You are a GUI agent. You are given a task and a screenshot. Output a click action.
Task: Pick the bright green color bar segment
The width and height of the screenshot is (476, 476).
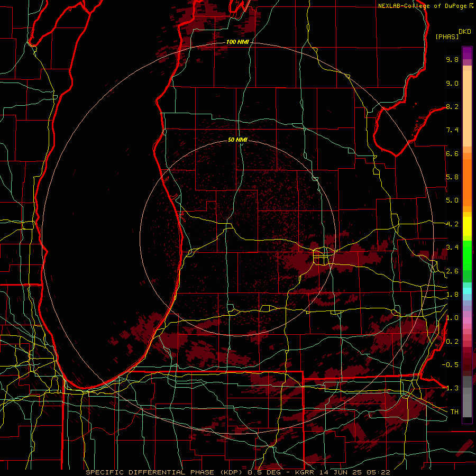(x=467, y=255)
